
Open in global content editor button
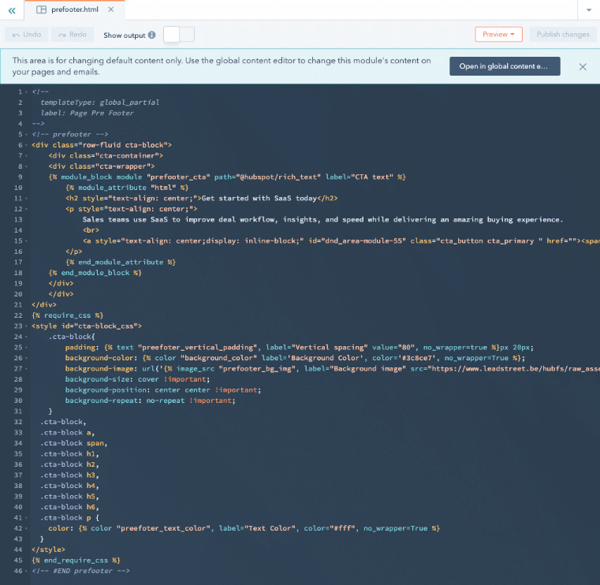(x=504, y=66)
